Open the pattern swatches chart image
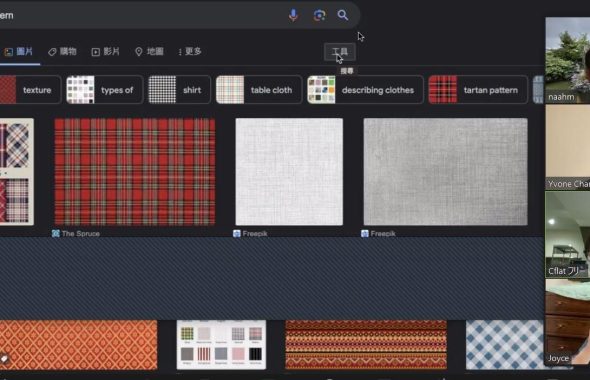The height and width of the screenshot is (380, 590). tap(221, 345)
